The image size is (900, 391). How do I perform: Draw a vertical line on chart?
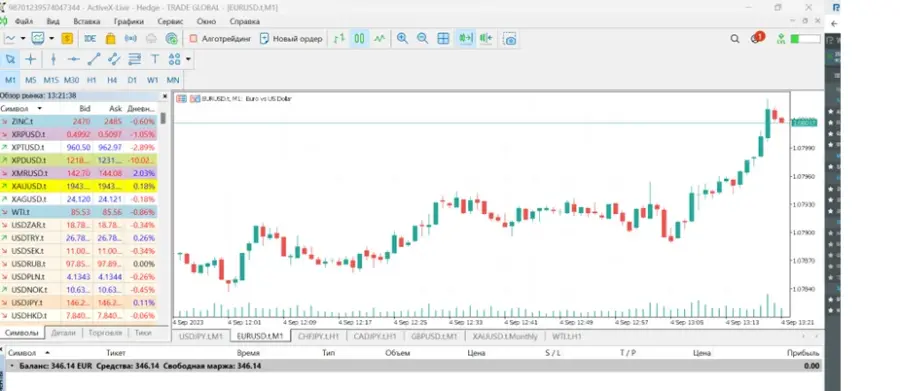[x=53, y=59]
